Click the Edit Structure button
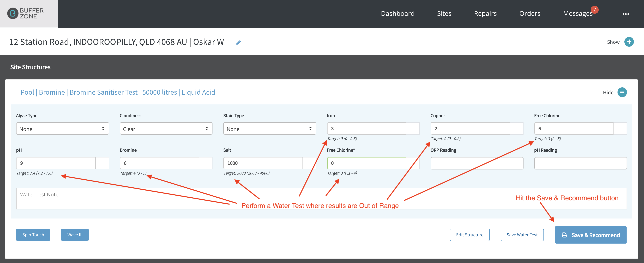Screen dimensions: 644x263 (x=469, y=235)
